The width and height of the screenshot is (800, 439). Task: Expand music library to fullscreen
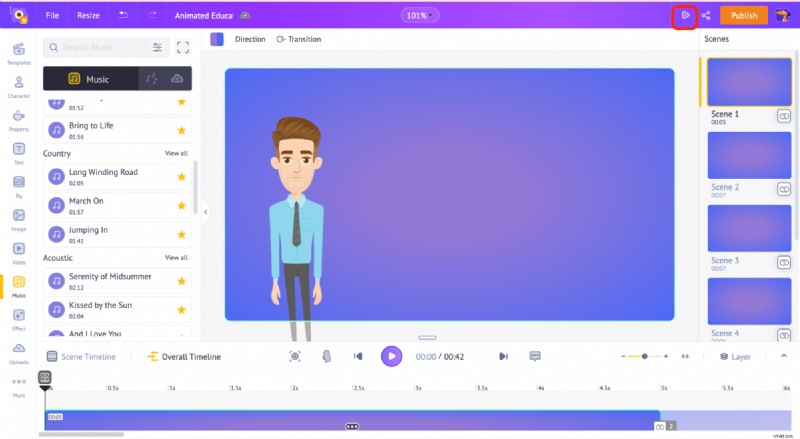[x=183, y=47]
